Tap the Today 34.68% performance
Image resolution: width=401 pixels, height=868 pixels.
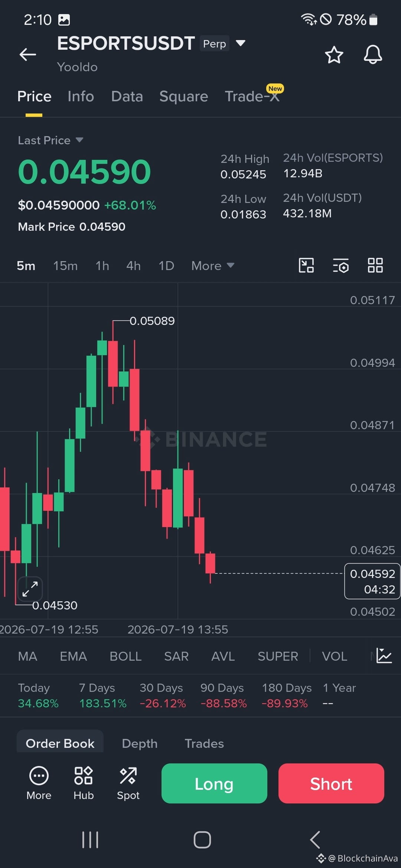(38, 696)
